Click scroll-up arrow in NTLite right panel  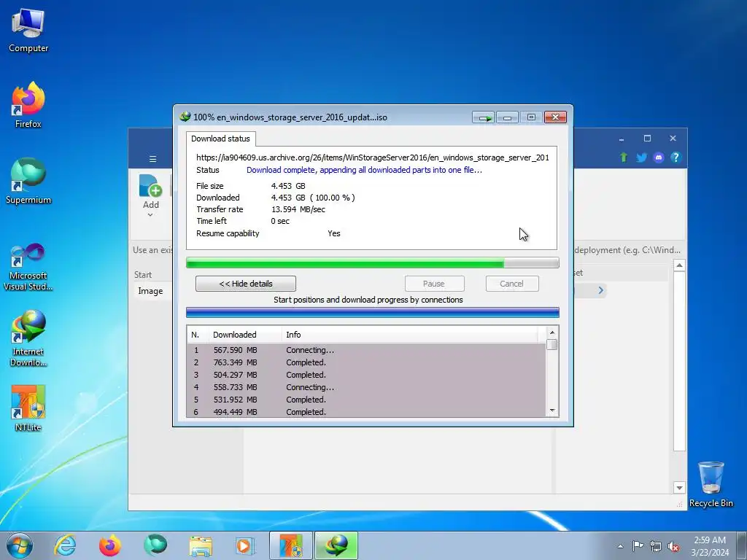pyautogui.click(x=679, y=265)
